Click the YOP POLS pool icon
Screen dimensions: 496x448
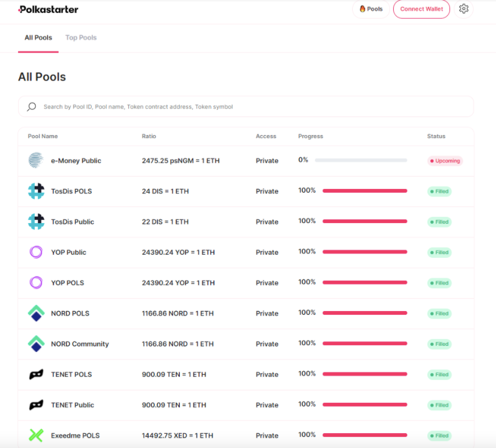[36, 283]
